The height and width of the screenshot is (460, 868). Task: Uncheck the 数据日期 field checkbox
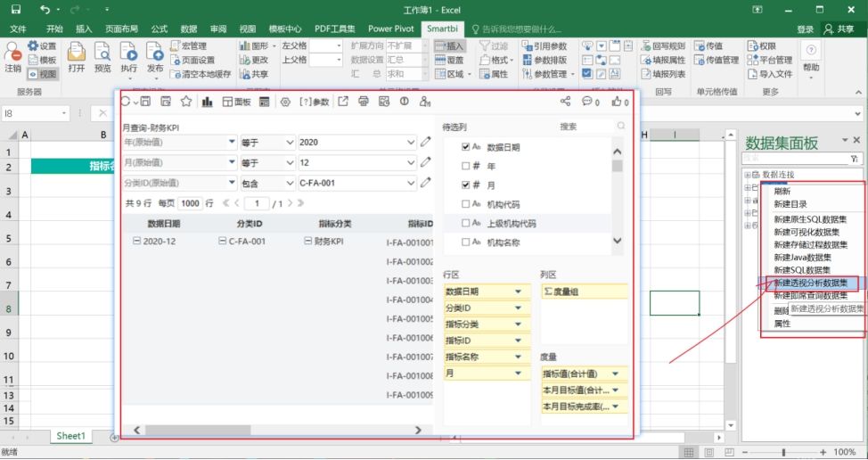tap(465, 147)
